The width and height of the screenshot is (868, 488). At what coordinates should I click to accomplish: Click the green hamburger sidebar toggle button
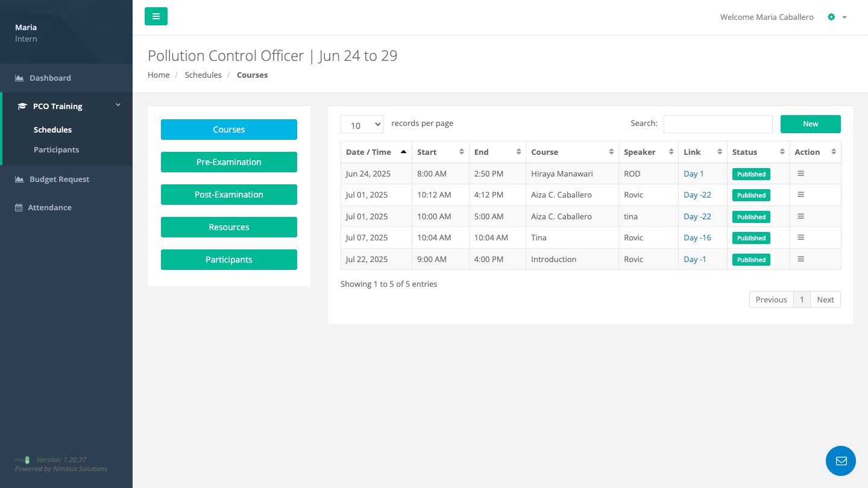[156, 16]
